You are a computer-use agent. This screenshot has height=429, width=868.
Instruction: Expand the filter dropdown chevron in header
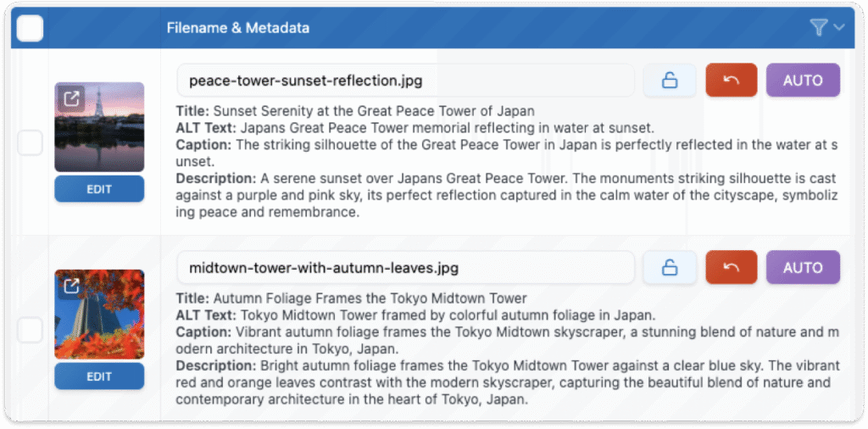point(839,28)
